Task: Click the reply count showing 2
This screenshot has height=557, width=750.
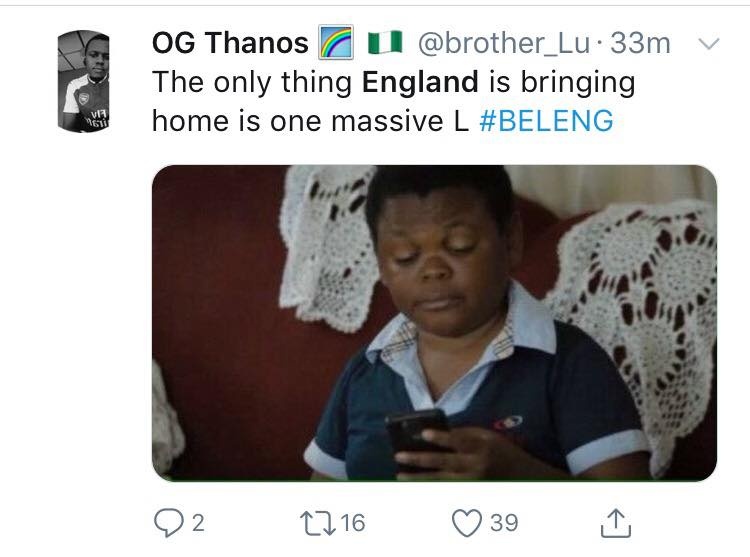Action: [x=197, y=521]
